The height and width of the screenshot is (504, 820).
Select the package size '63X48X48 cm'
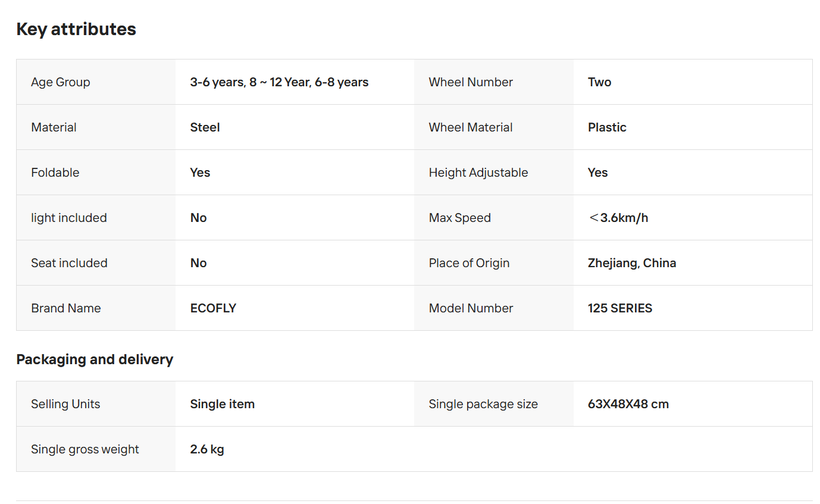(628, 404)
